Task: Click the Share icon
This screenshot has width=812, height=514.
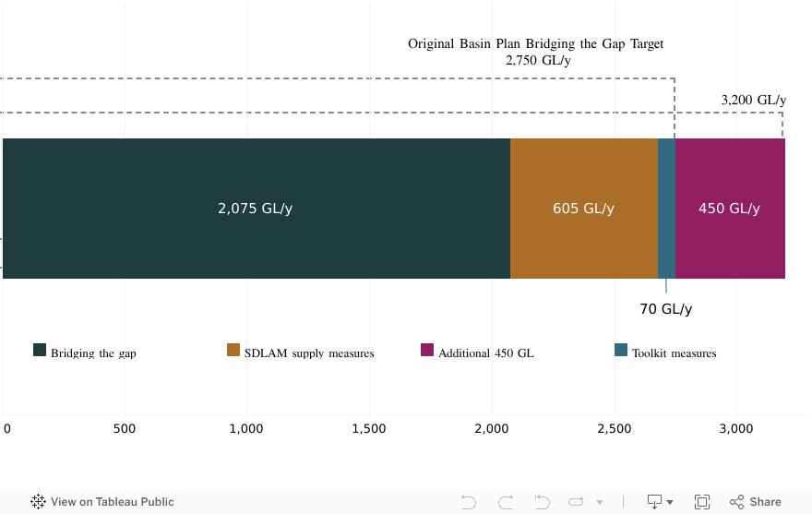Action: 737,502
